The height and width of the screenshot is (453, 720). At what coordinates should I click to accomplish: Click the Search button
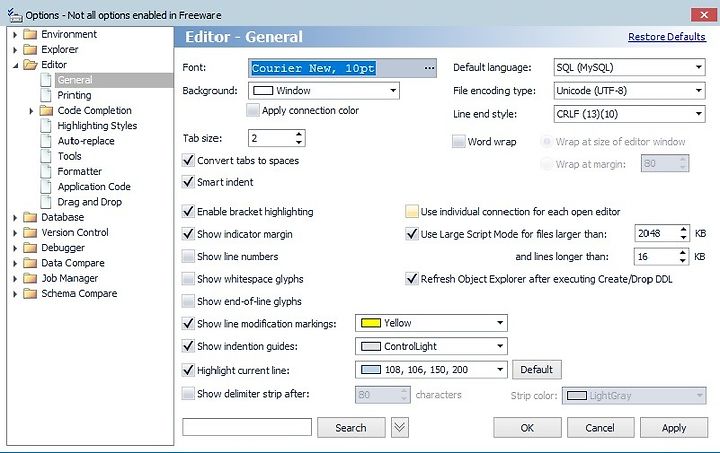pyautogui.click(x=351, y=428)
